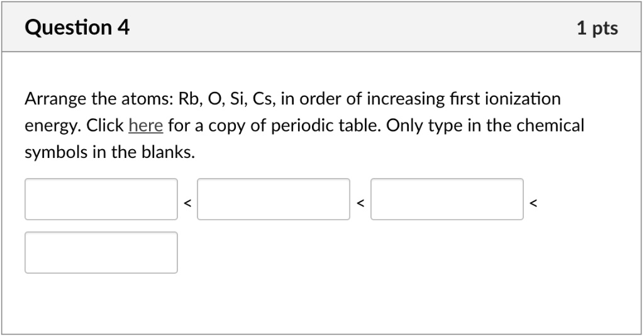This screenshot has height=336, width=644.
Task: Click the "Si" symbol in the question
Action: click(x=238, y=99)
